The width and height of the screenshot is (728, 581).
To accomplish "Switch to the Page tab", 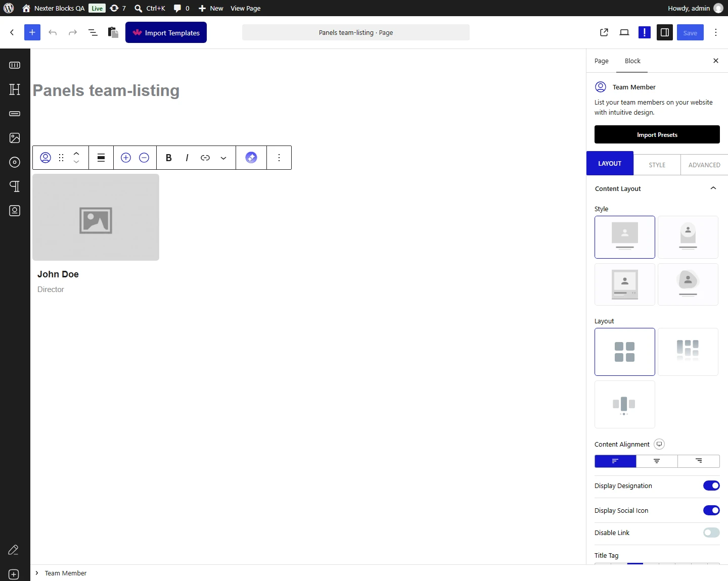I will click(602, 61).
